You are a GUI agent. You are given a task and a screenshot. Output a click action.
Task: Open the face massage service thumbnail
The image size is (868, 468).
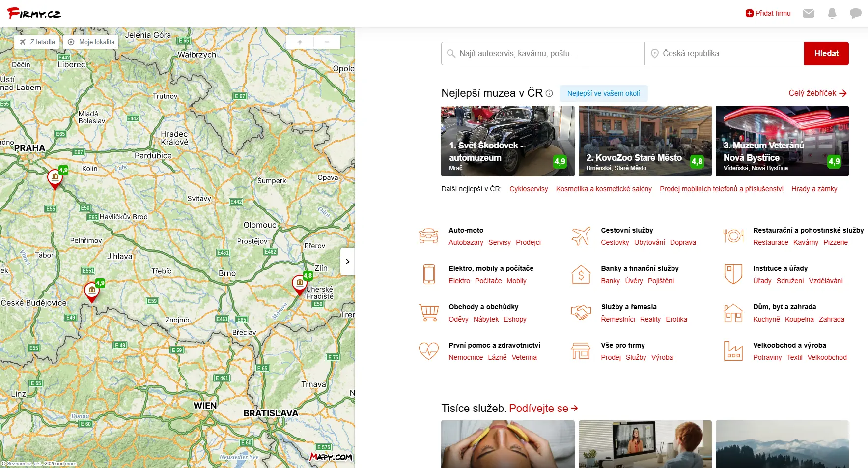[x=507, y=444]
